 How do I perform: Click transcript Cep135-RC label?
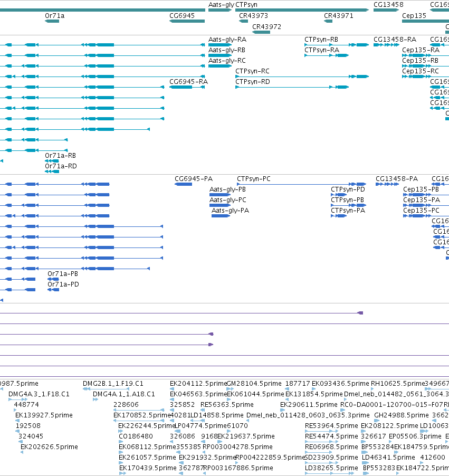click(x=421, y=71)
